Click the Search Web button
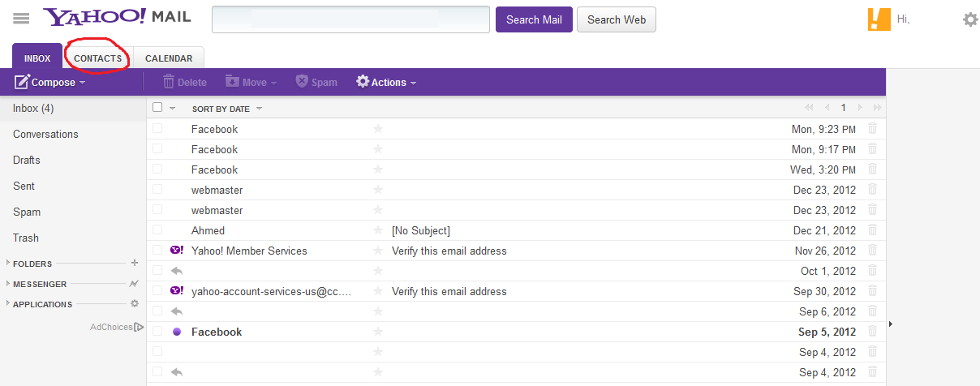This screenshot has height=386, width=980. 617,19
